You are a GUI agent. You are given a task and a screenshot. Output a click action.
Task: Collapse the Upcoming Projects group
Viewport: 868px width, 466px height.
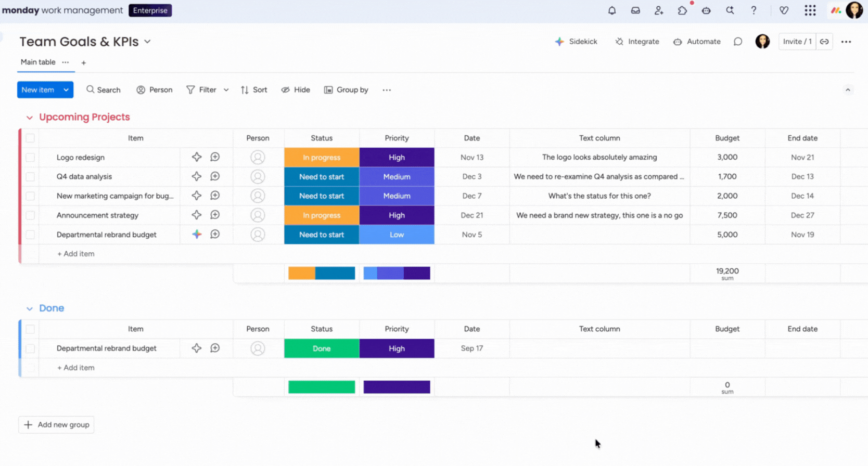(x=30, y=118)
